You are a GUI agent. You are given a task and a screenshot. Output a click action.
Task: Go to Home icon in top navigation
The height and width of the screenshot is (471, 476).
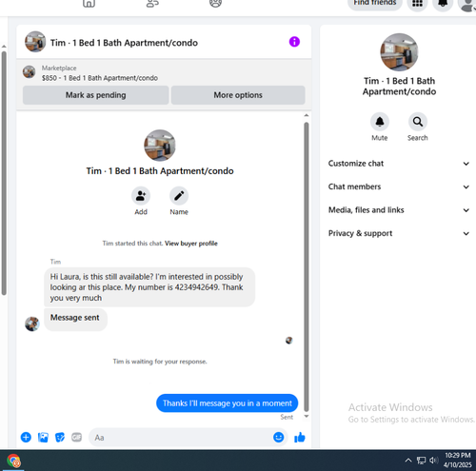(89, 3)
